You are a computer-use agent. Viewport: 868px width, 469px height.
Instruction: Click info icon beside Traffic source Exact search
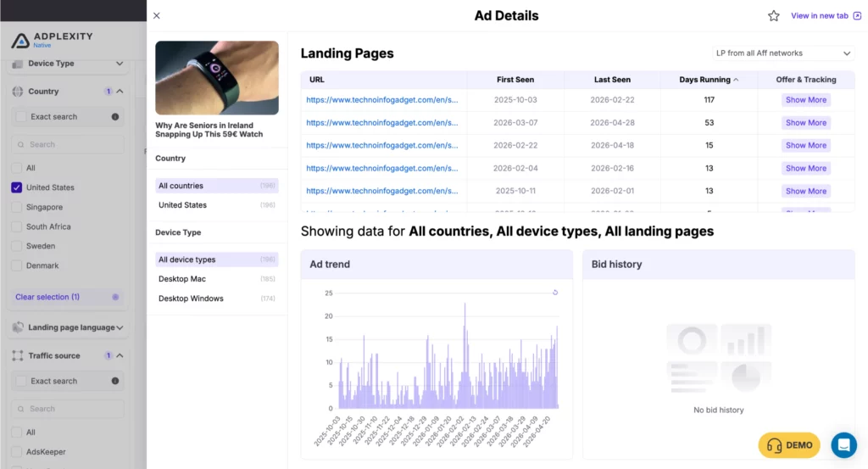(115, 381)
